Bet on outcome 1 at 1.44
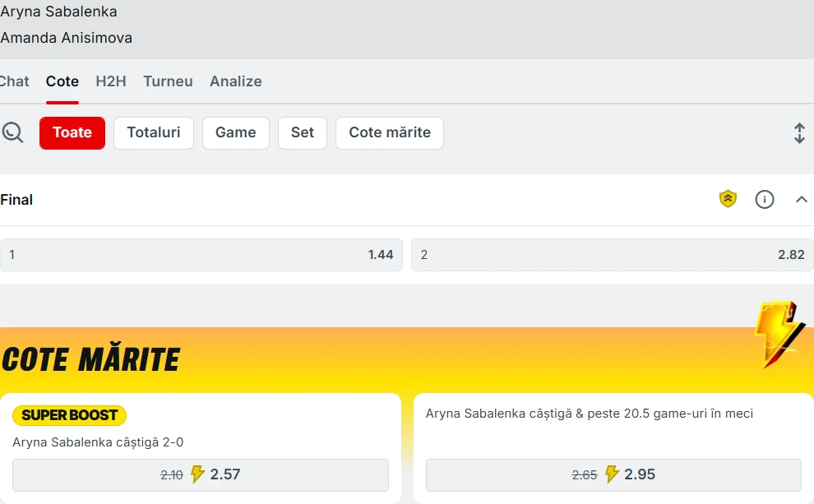Screen dimensions: 814x504 coord(201,255)
